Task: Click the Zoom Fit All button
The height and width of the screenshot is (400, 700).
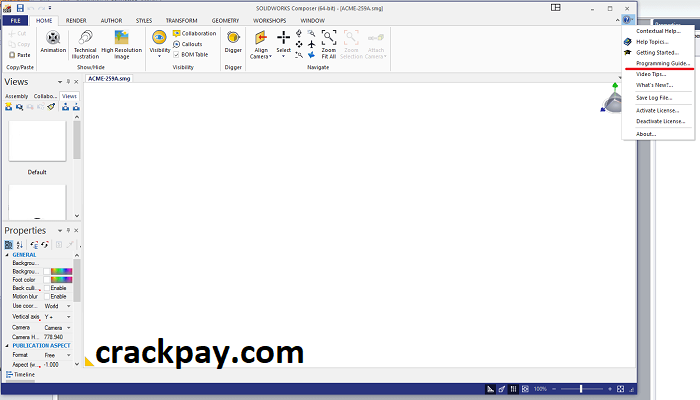Action: coord(329,45)
